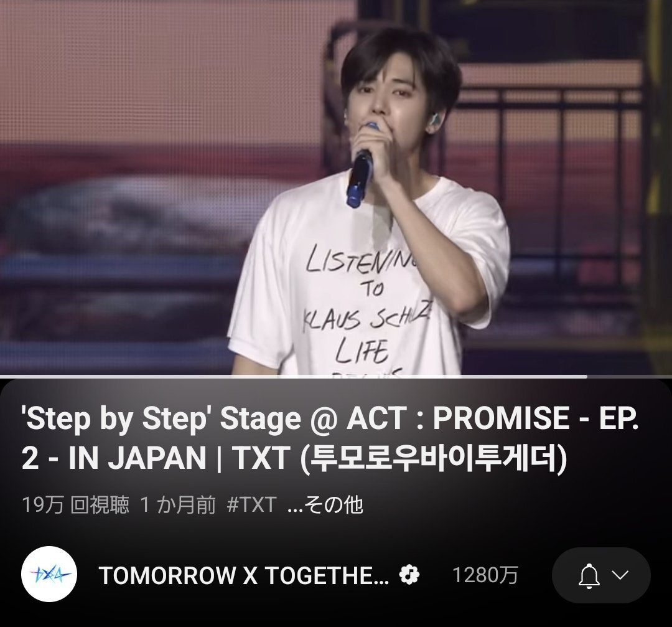Tap the 19万 回視聴 view count

pyautogui.click(x=75, y=504)
